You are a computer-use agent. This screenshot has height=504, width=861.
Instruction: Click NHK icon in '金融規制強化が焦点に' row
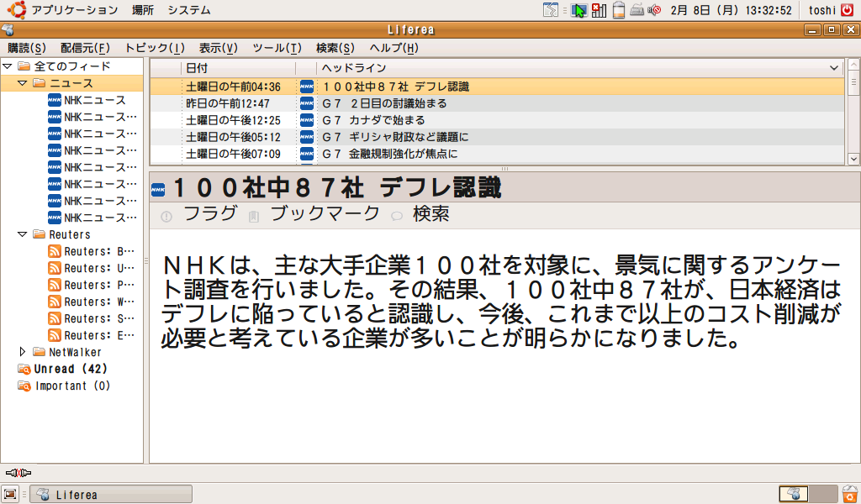tap(307, 154)
